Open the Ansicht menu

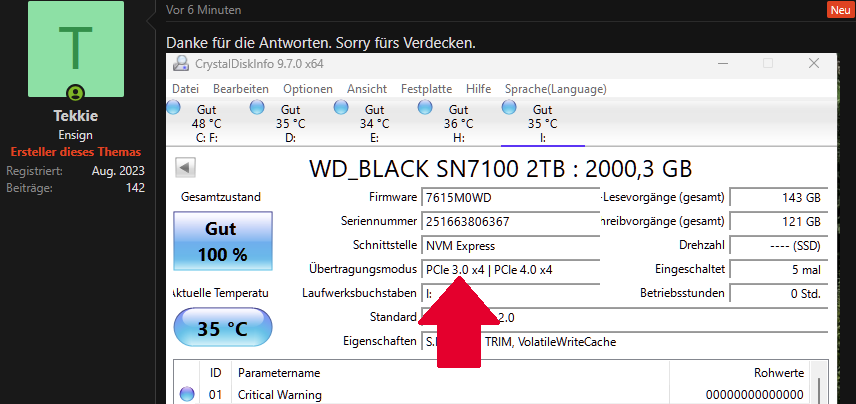tap(367, 89)
